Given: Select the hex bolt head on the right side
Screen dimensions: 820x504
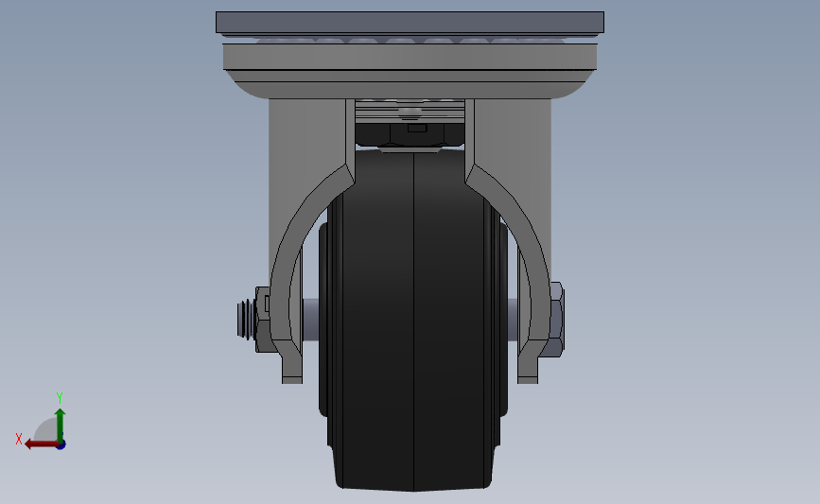Looking at the screenshot, I should click(556, 320).
